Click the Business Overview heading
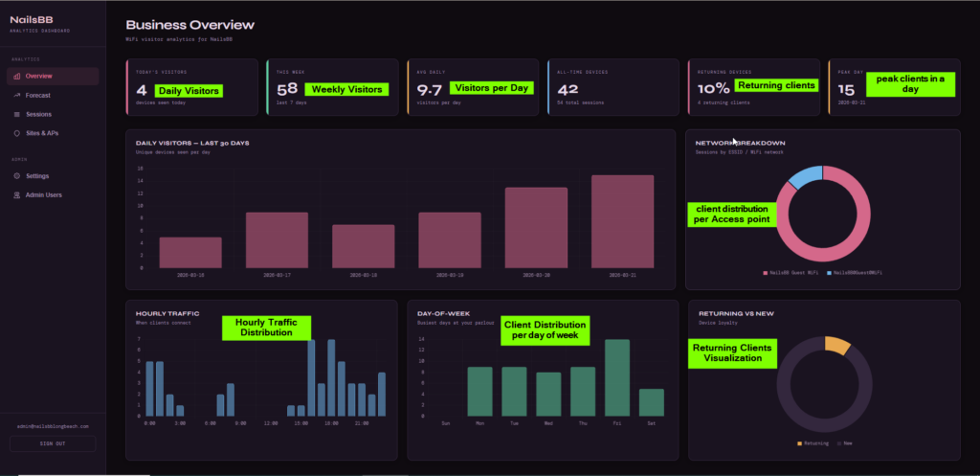 [190, 25]
